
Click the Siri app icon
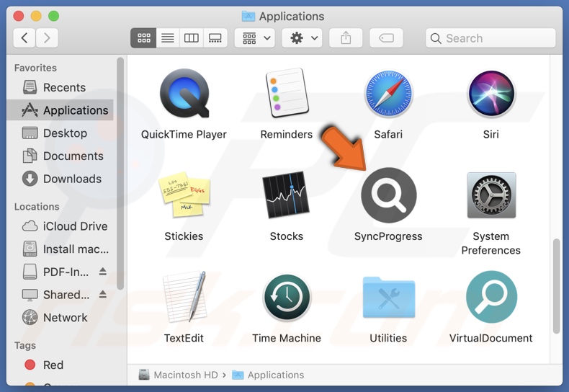click(x=491, y=94)
